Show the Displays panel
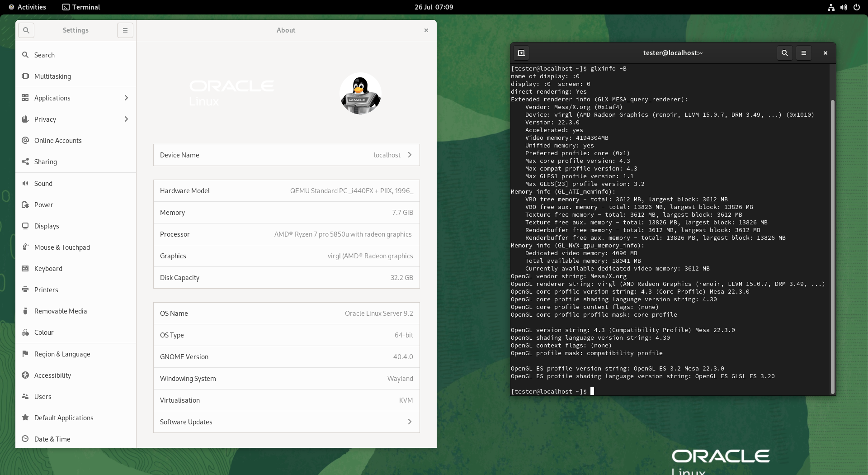Screen dimensions: 868x475 coord(75,226)
